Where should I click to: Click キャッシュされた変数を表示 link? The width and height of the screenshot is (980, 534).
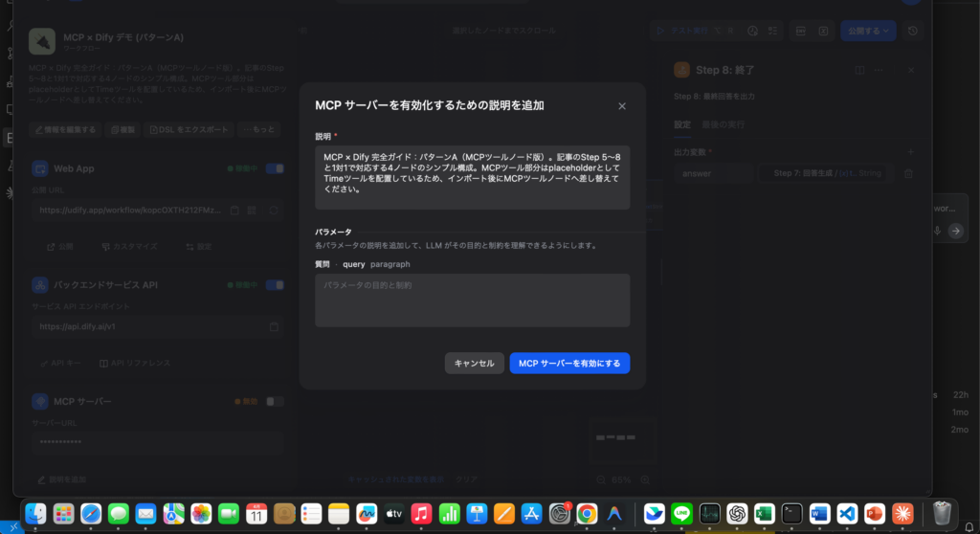tap(395, 479)
